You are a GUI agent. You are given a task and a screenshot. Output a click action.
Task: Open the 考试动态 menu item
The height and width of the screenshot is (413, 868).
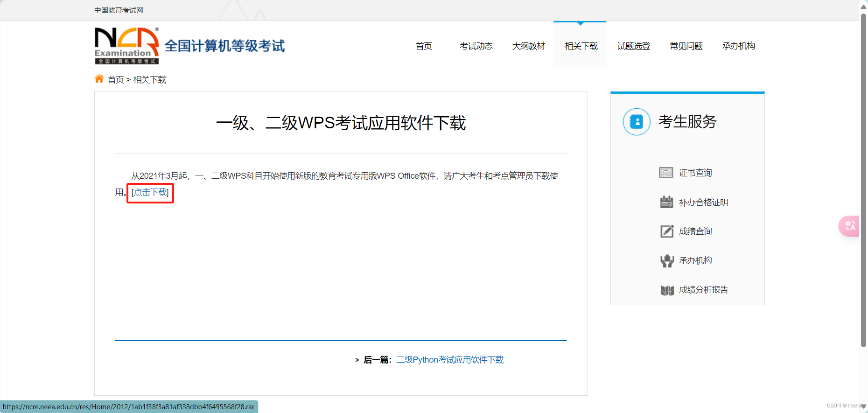click(x=476, y=46)
